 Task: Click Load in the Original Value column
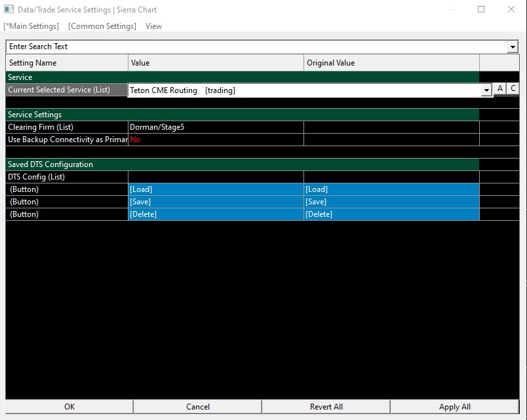point(391,189)
